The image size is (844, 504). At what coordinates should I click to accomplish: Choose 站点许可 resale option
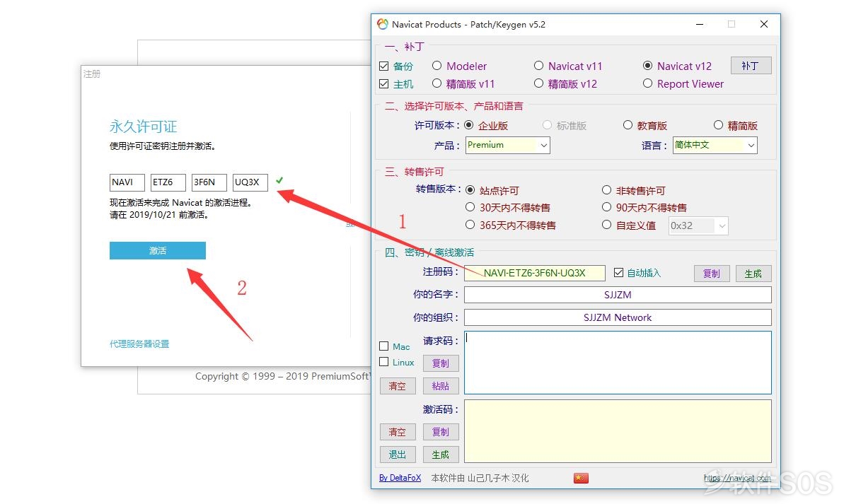[x=470, y=190]
